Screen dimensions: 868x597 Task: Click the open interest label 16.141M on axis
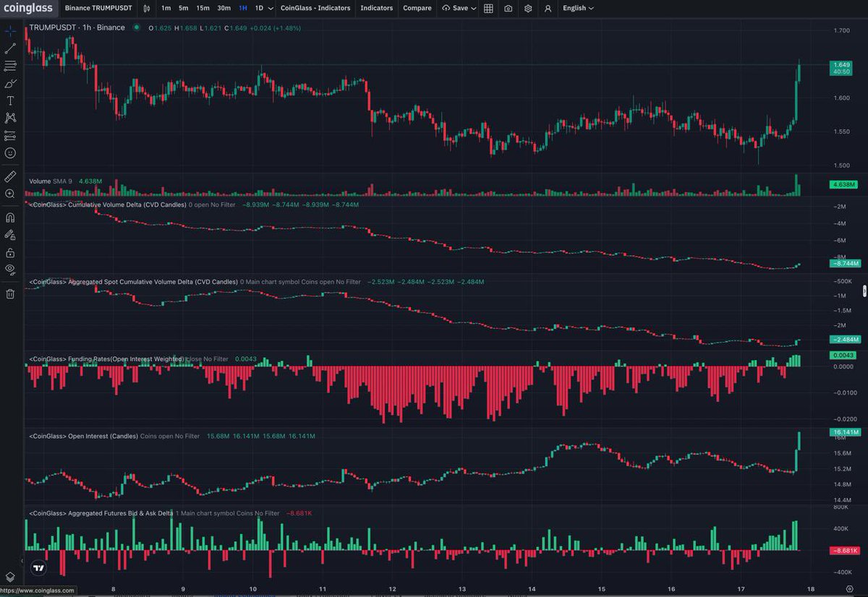click(845, 432)
